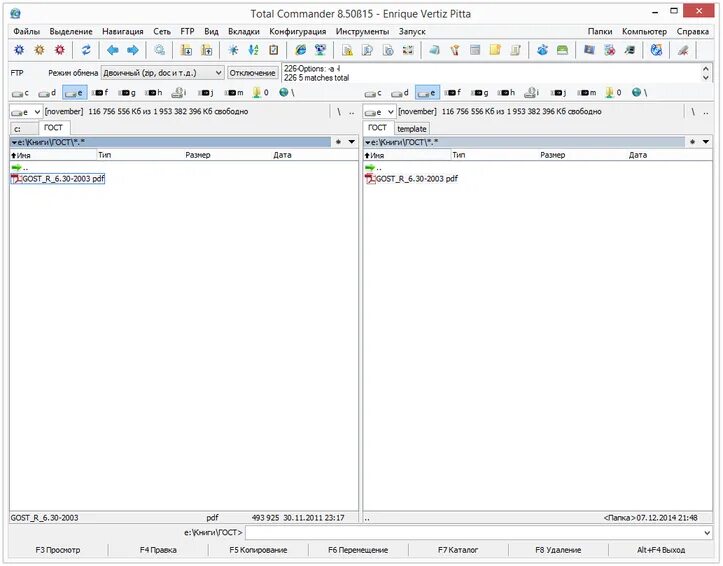Select drive c in left drive bar
The height and width of the screenshot is (566, 723).
pos(21,93)
